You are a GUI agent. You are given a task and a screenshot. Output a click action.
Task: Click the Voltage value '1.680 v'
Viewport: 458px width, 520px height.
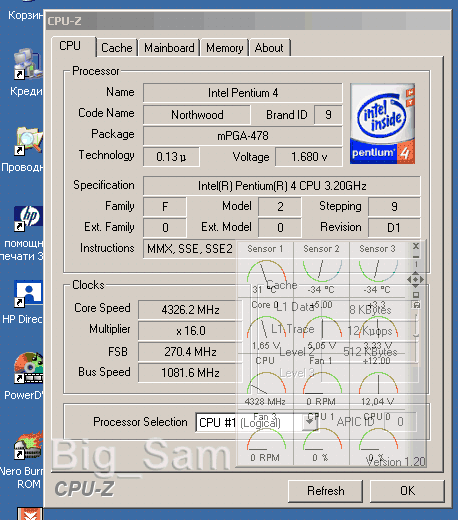[x=309, y=157]
